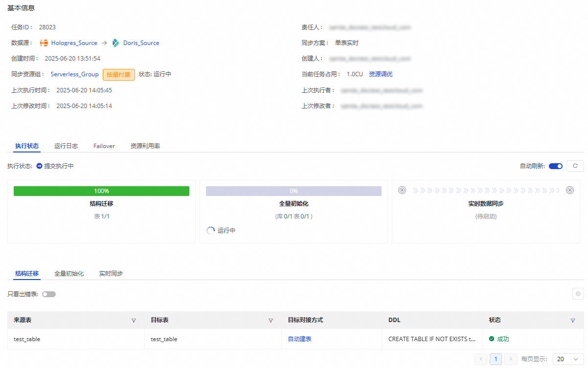This screenshot has width=588, height=368.
Task: Click the green 成功 check icon
Action: [x=492, y=339]
